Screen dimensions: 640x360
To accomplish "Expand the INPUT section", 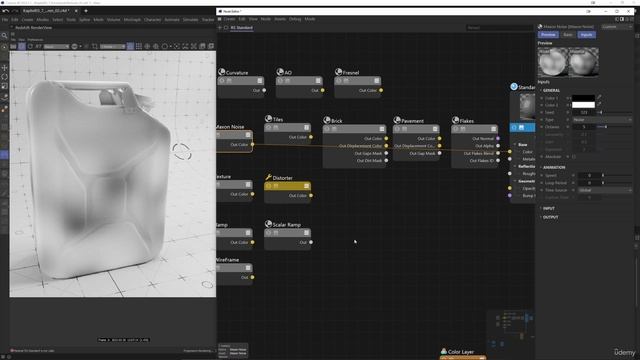I will [548, 209].
